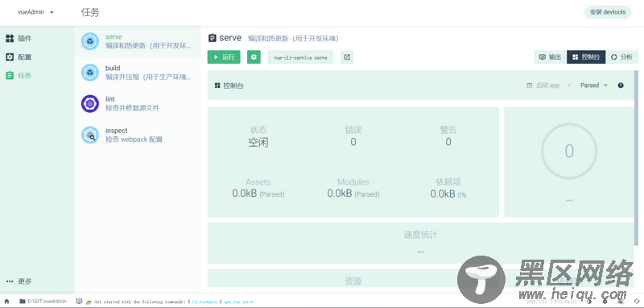Open 配置 configuration in the sidebar

tap(37, 57)
